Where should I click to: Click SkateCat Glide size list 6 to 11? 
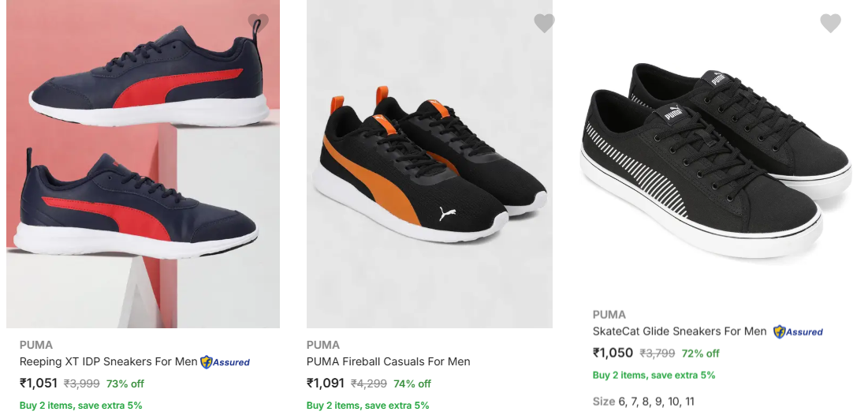643,402
